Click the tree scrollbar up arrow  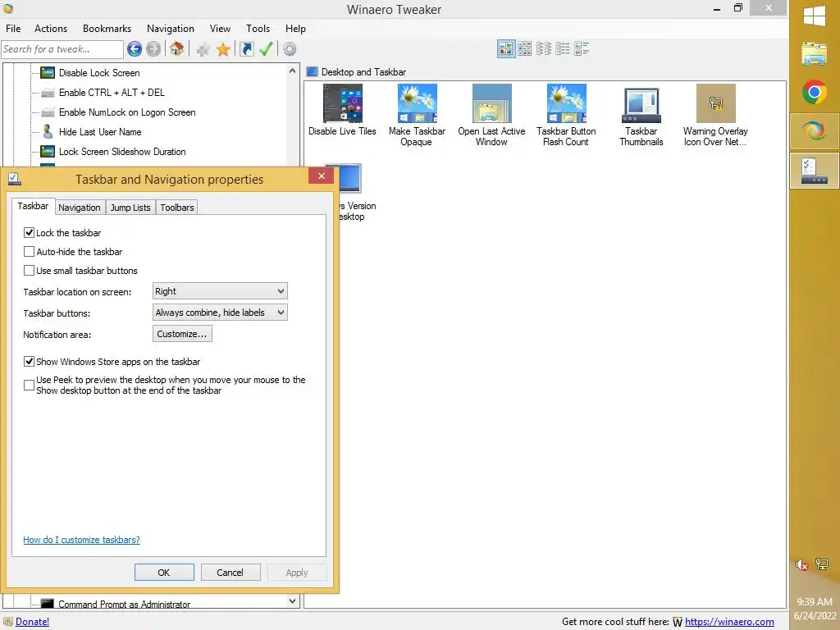[x=293, y=71]
